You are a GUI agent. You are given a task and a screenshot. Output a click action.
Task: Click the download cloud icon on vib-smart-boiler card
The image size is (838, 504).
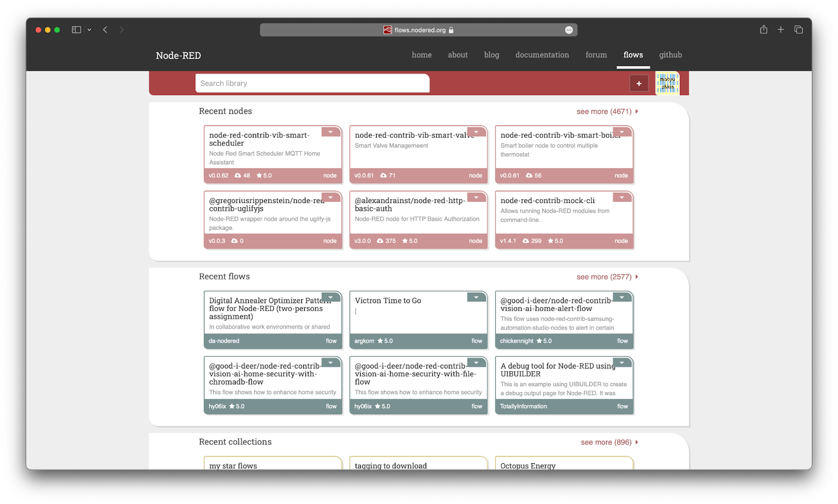pyautogui.click(x=529, y=175)
